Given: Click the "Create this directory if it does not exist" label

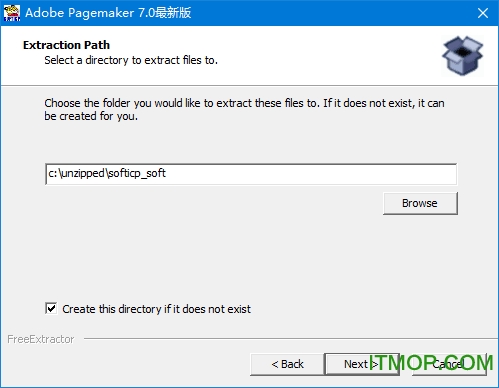Looking at the screenshot, I should (156, 309).
